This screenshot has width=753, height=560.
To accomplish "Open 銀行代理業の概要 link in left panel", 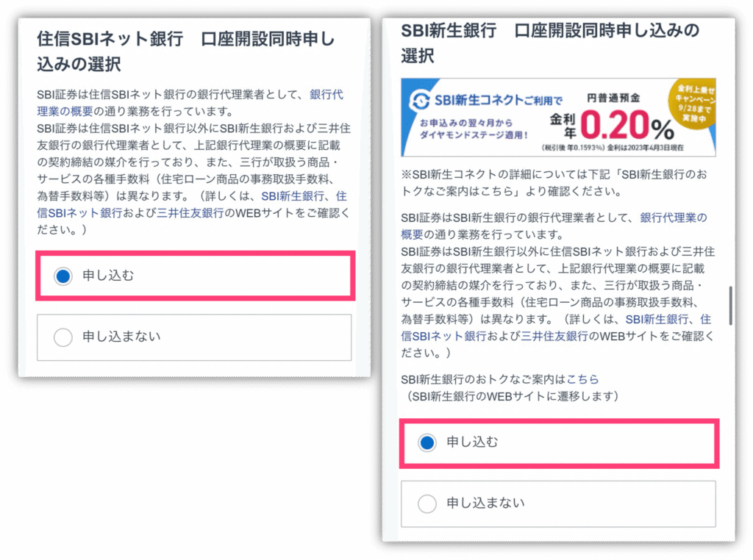I will [x=190, y=103].
